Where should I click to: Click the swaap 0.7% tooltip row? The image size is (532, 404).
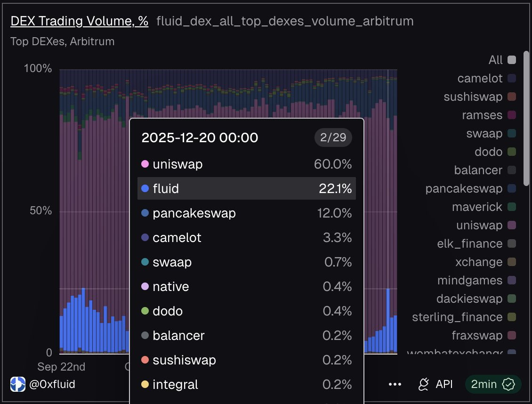(x=247, y=262)
